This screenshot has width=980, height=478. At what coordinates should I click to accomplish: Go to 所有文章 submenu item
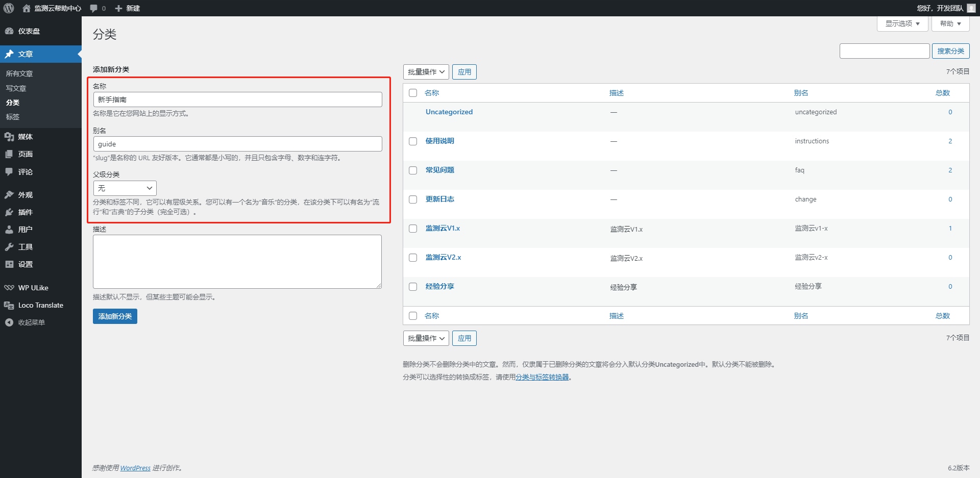point(19,73)
